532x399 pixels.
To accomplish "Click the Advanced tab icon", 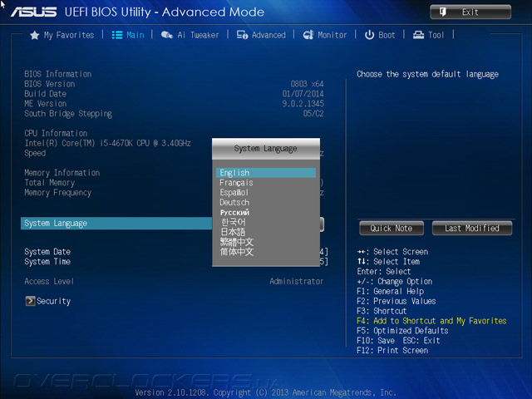I will (242, 35).
